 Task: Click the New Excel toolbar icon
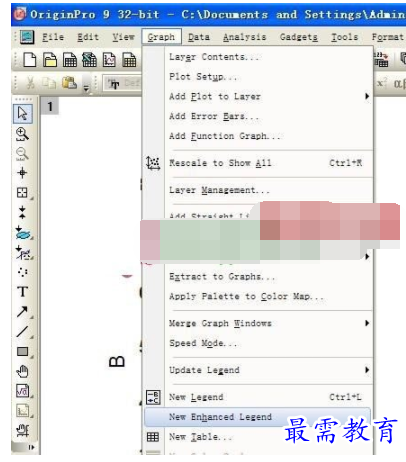tap(90, 60)
